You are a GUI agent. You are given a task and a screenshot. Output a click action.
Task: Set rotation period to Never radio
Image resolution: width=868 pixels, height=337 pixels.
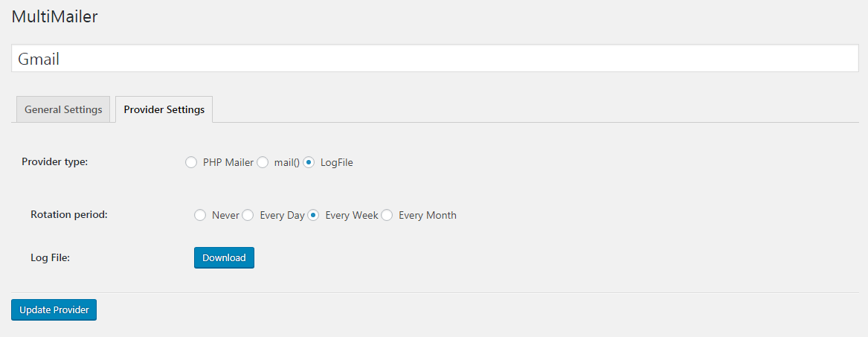tap(200, 215)
